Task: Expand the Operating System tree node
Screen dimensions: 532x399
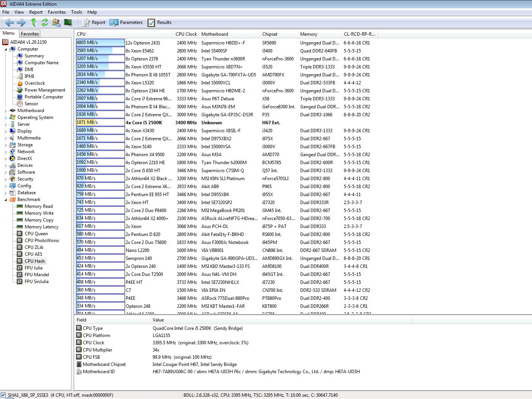Action: pyautogui.click(x=6, y=118)
